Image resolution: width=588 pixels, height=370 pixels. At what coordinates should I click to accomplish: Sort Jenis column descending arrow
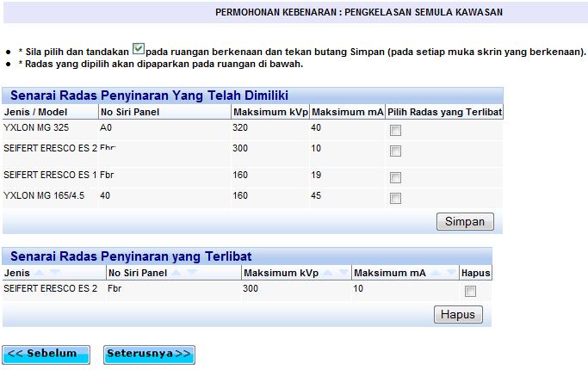click(x=55, y=273)
